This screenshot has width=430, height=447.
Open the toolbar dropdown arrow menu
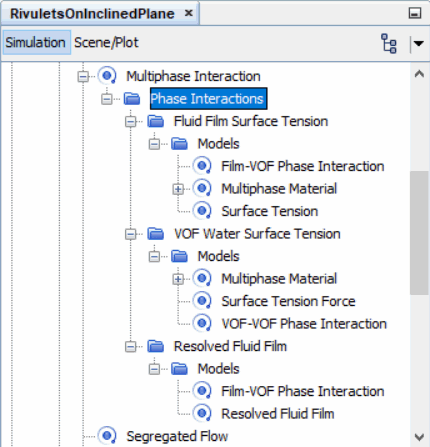[418, 43]
